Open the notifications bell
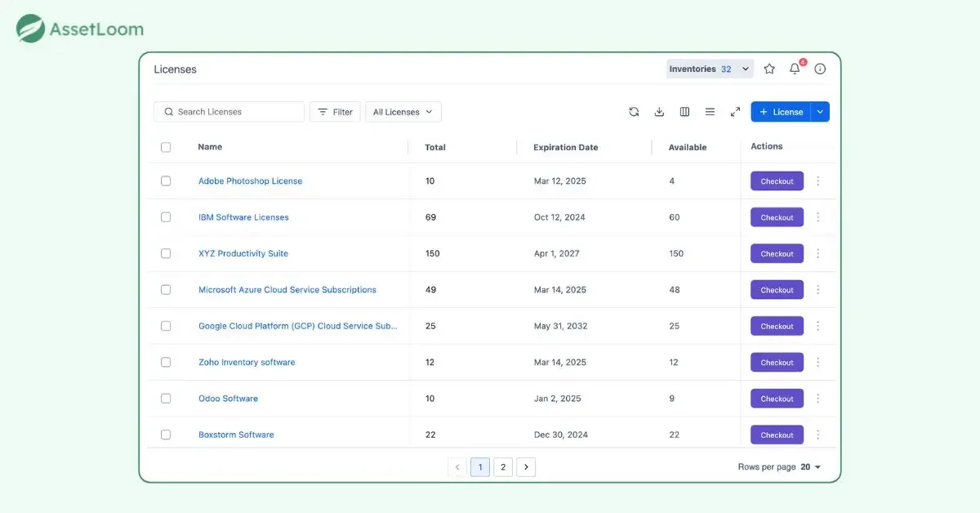This screenshot has width=980, height=513. (x=795, y=69)
